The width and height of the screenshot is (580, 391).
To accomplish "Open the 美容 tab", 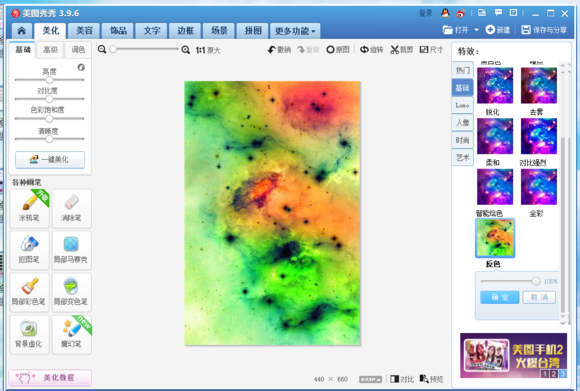I will pyautogui.click(x=84, y=31).
